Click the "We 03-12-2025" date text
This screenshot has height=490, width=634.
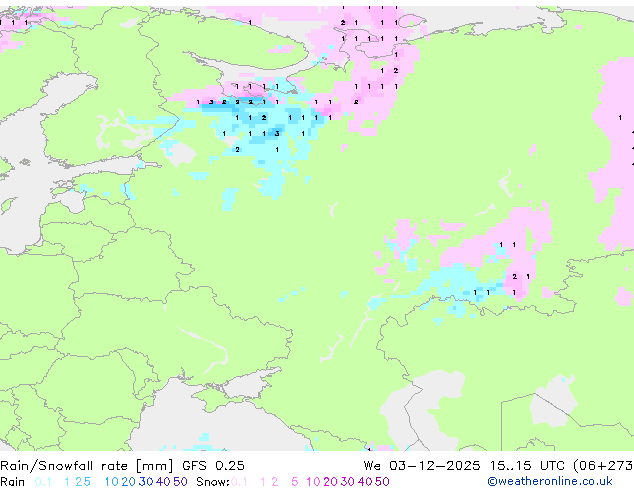pos(422,466)
